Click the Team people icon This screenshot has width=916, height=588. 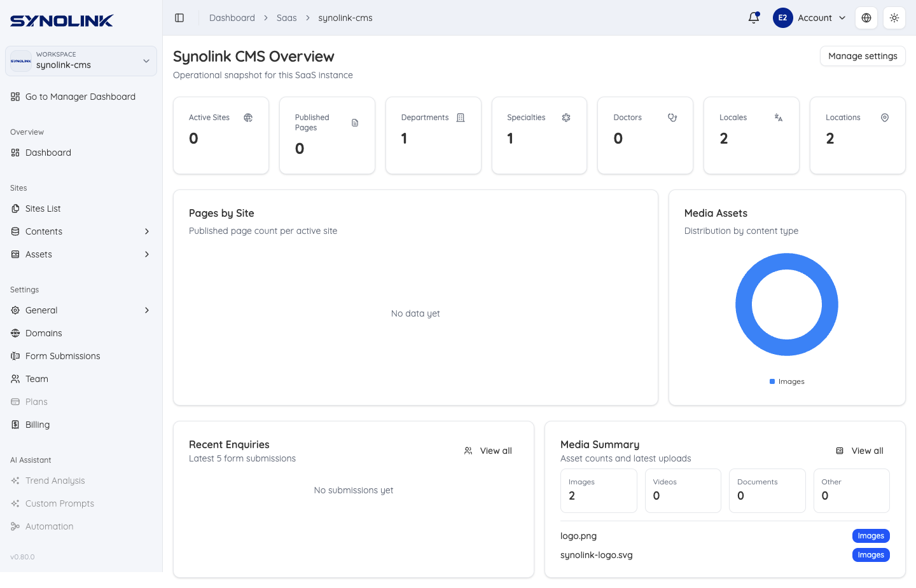[x=15, y=379]
